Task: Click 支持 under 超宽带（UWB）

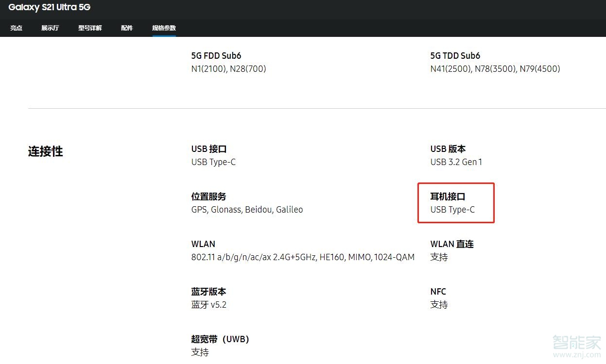Action: [200, 352]
